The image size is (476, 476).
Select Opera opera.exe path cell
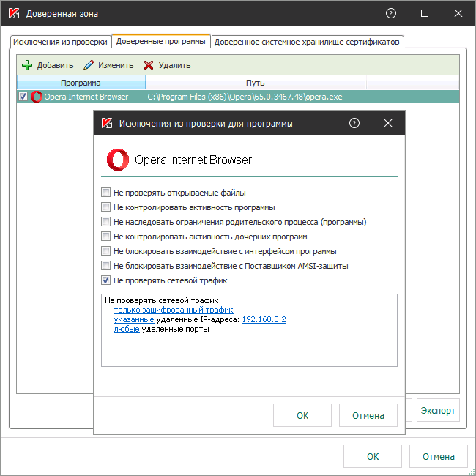click(245, 97)
